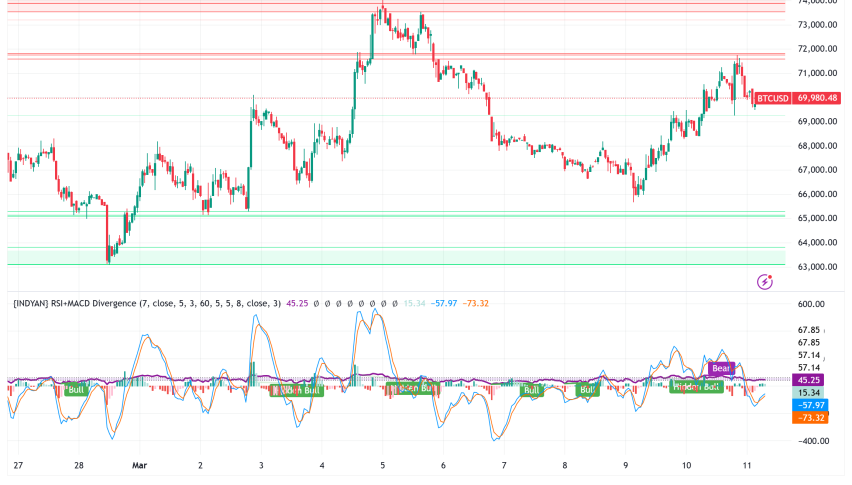852x485 pixels.
Task: Select the purple Bear signal label
Action: point(723,369)
